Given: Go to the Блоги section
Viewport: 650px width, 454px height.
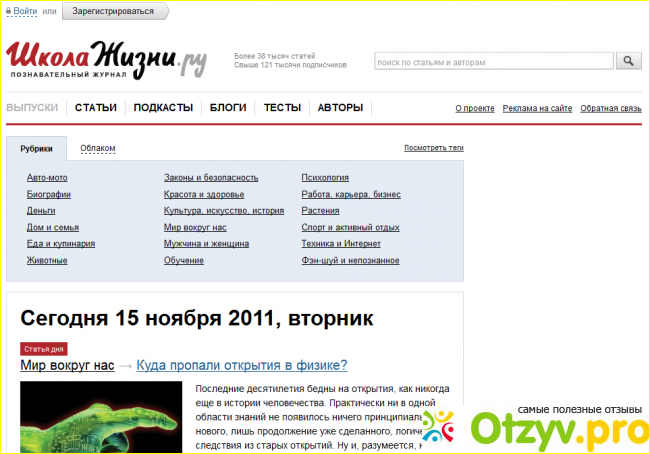Looking at the screenshot, I should point(228,108).
